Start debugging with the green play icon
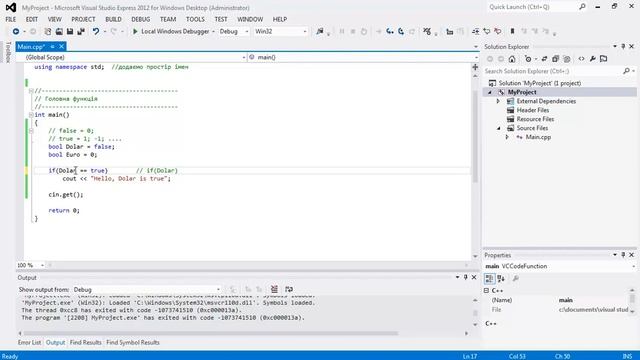The height and width of the screenshot is (360, 640). point(135,31)
